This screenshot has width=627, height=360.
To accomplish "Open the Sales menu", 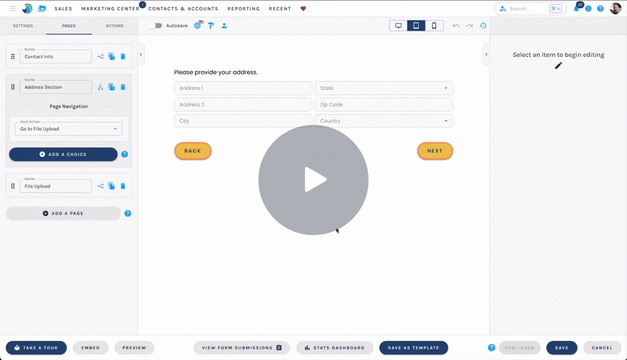I will click(x=63, y=8).
